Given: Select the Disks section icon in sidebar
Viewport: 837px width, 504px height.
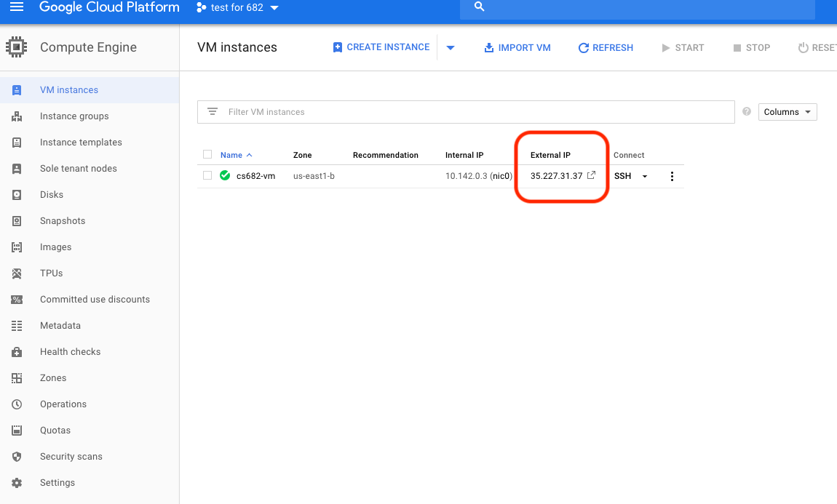Looking at the screenshot, I should [x=17, y=194].
